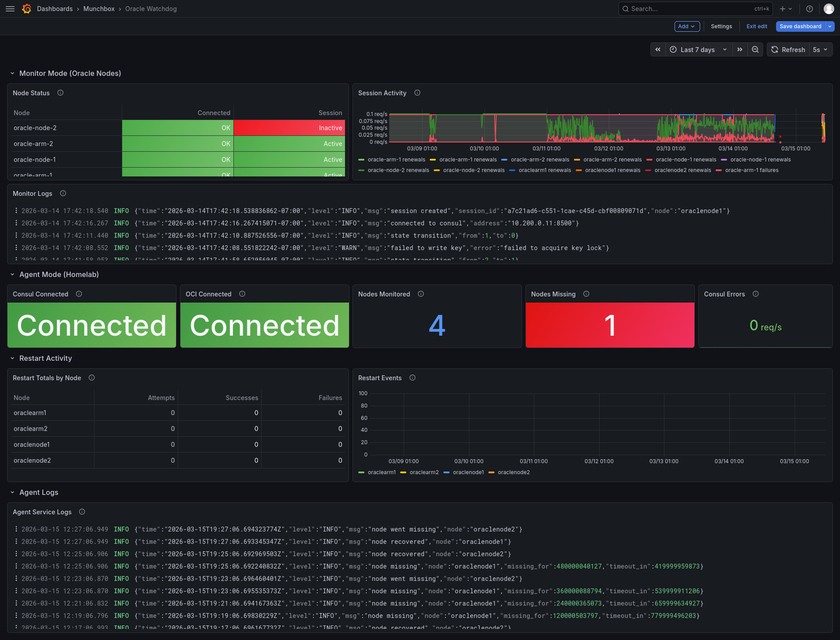Toggle oraclearm1 renewals legend series
Viewport: 840px width, 640px height.
click(x=545, y=170)
